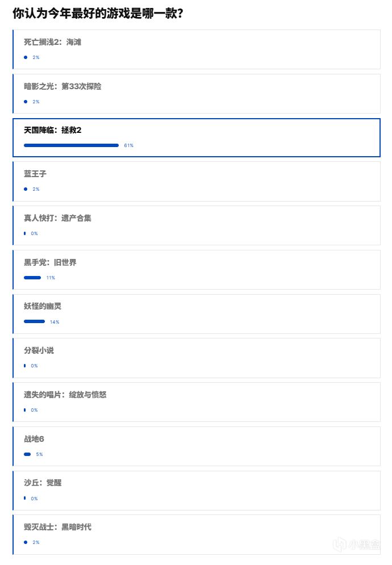Choose the 天国降临：拯救2 option
The image size is (392, 565).
tap(196, 137)
